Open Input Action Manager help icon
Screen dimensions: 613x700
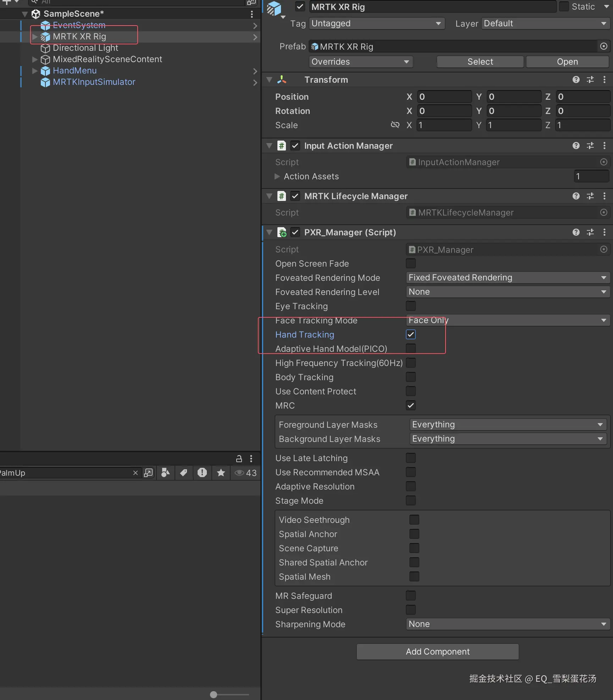point(576,146)
